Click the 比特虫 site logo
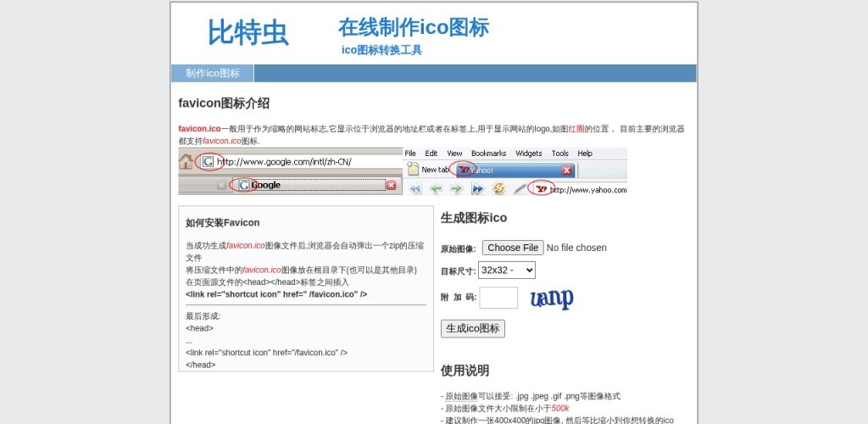 [x=248, y=33]
